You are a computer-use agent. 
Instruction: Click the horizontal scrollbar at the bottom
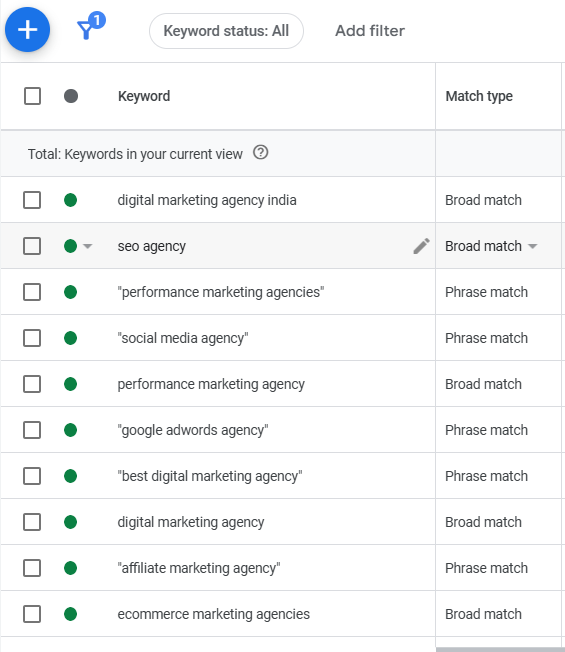coord(501,650)
